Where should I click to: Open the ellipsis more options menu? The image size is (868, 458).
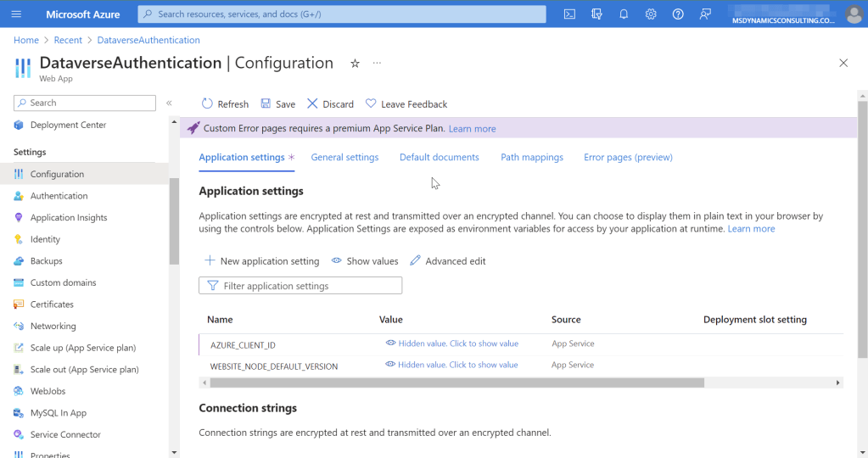(x=377, y=64)
